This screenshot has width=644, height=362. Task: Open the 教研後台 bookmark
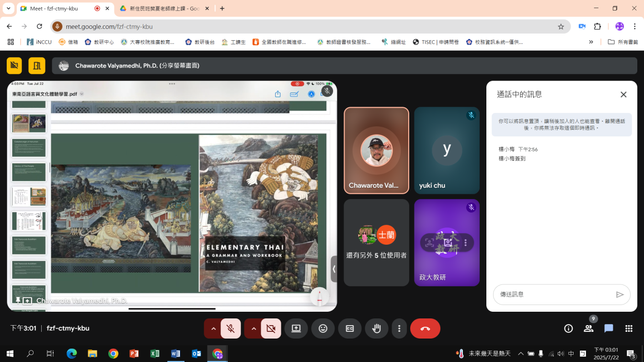(200, 42)
